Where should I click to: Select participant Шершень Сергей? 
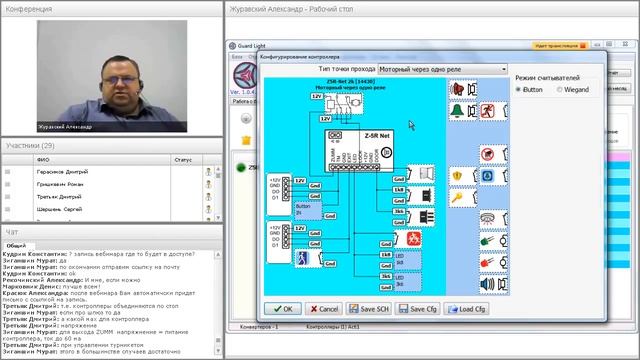pyautogui.click(x=60, y=209)
